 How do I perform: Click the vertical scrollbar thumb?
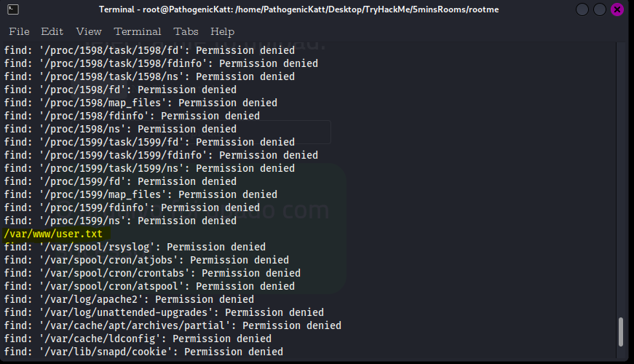tap(621, 332)
